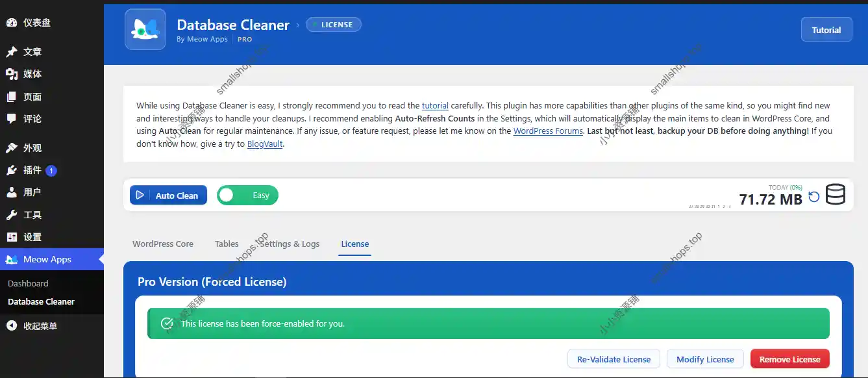
Task: Select the License tab
Action: point(355,244)
